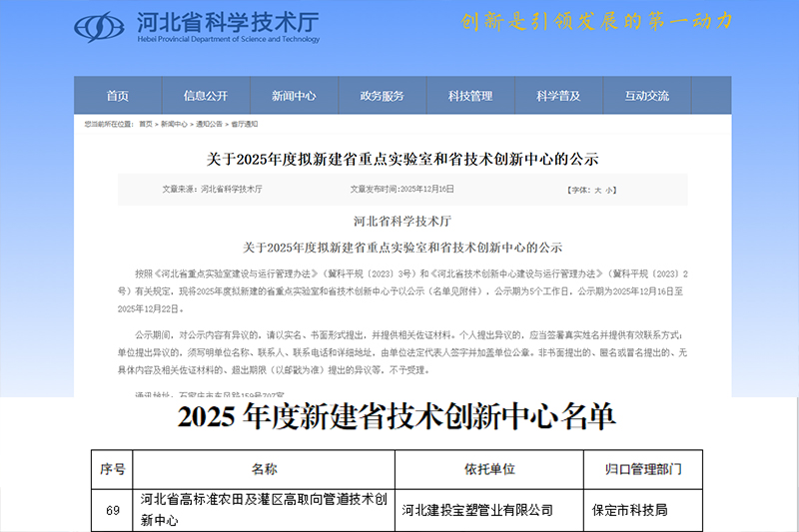
Task: Click the slogan banner 创新是引领发展的第一动力
Action: [x=596, y=21]
